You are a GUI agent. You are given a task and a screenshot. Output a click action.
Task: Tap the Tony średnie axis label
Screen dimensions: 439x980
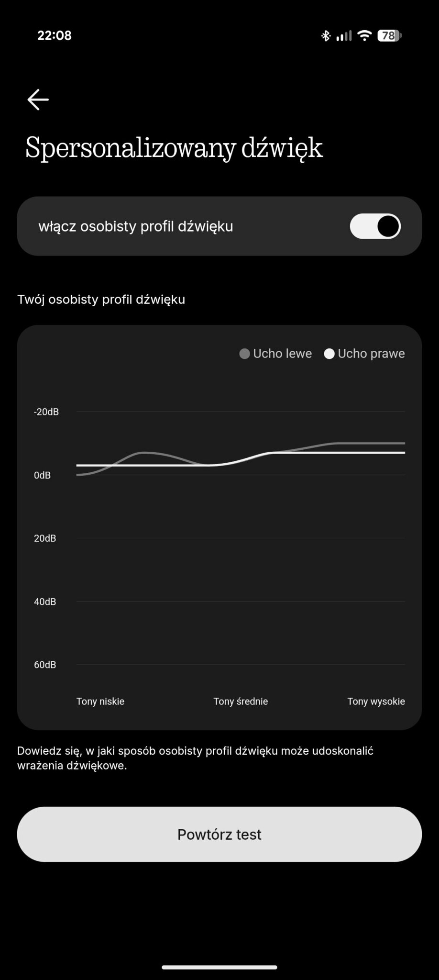241,702
